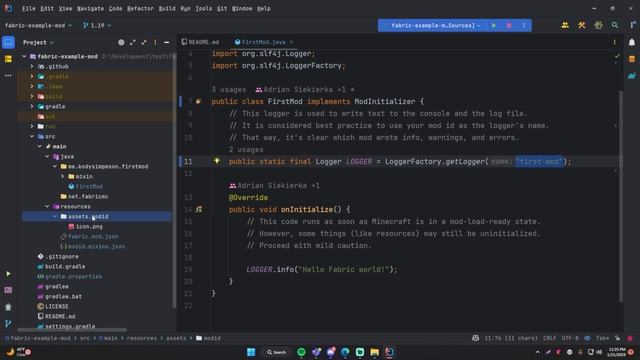640x360 pixels.
Task: Open the 1.19 Git branch dropdown
Action: pos(97,25)
